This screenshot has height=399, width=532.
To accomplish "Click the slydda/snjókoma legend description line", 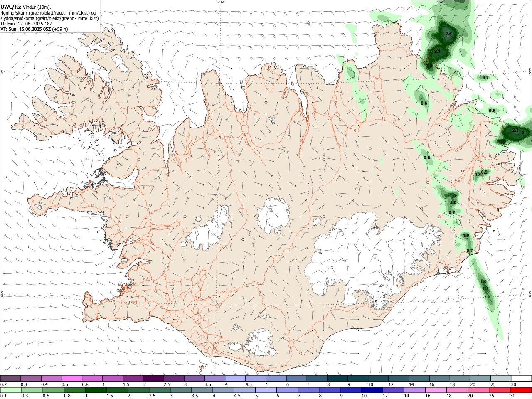I will coord(49,18).
